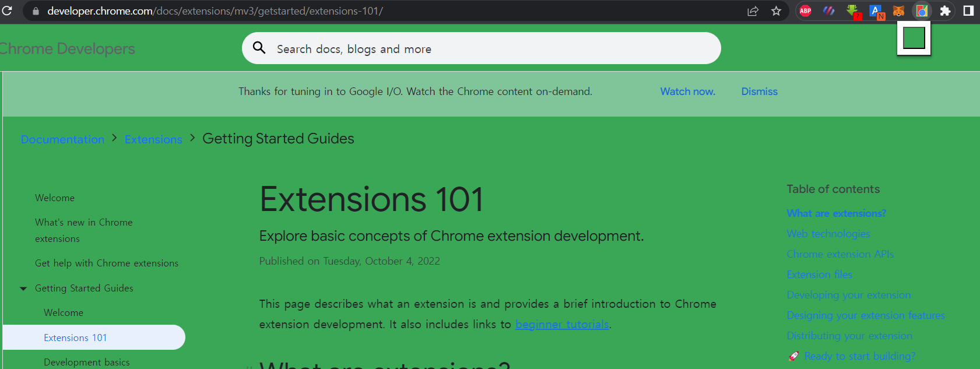980x369 pixels.
Task: Open the green download arrow extension
Action: tap(853, 11)
